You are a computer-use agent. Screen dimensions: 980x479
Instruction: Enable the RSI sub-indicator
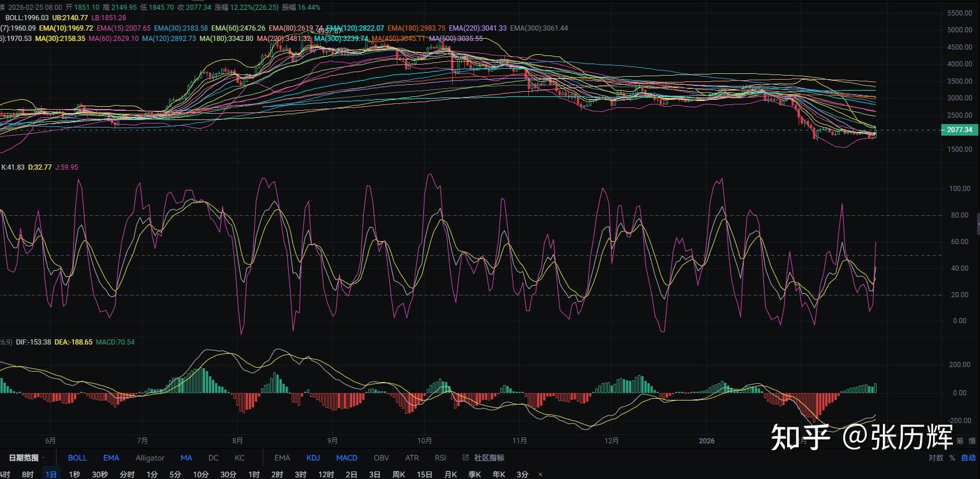[440, 458]
